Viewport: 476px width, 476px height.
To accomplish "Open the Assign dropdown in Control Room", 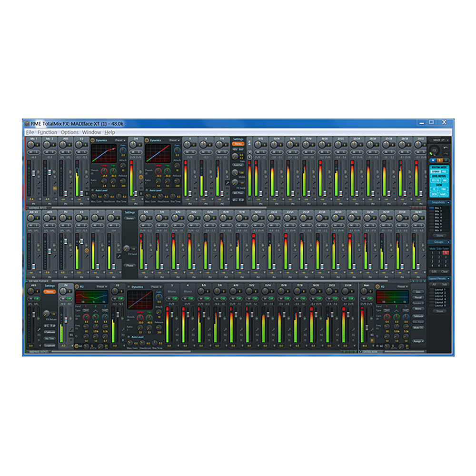I will (418, 341).
